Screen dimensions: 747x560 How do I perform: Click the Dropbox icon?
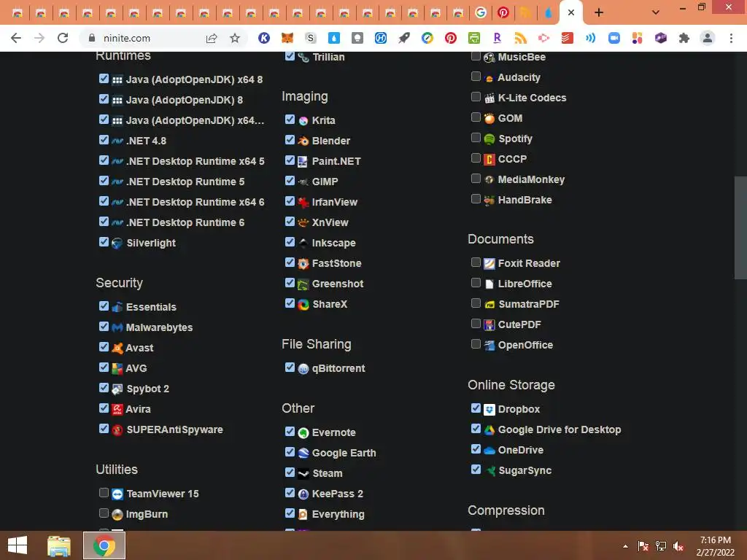click(x=489, y=410)
